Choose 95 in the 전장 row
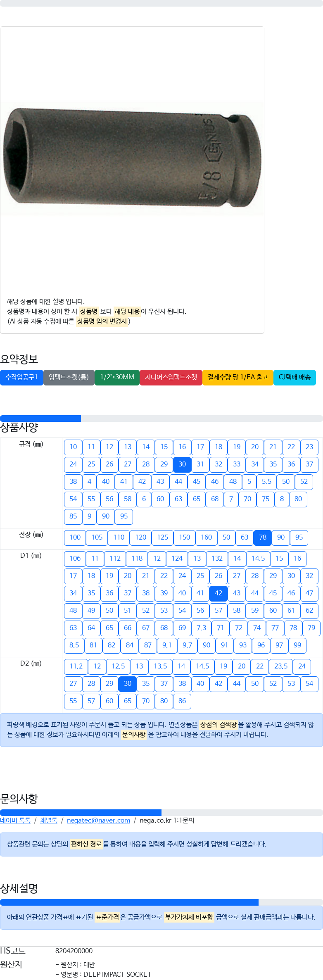Screen dimensions: 323x980 299,538
